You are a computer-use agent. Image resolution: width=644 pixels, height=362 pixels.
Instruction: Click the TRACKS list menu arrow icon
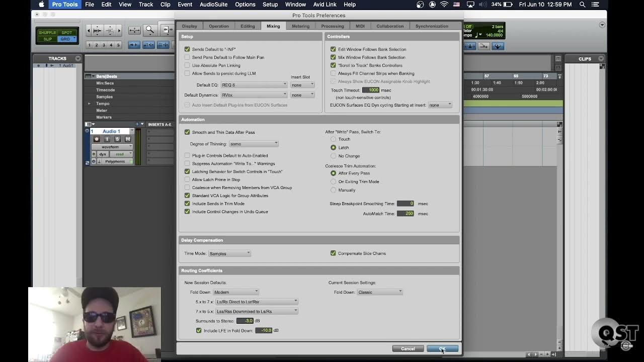point(78,58)
